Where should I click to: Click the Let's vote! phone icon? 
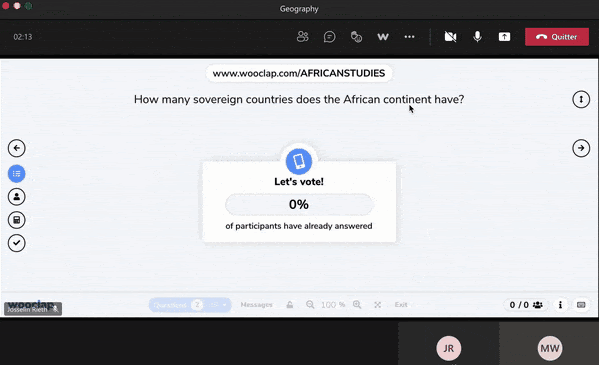(x=299, y=161)
